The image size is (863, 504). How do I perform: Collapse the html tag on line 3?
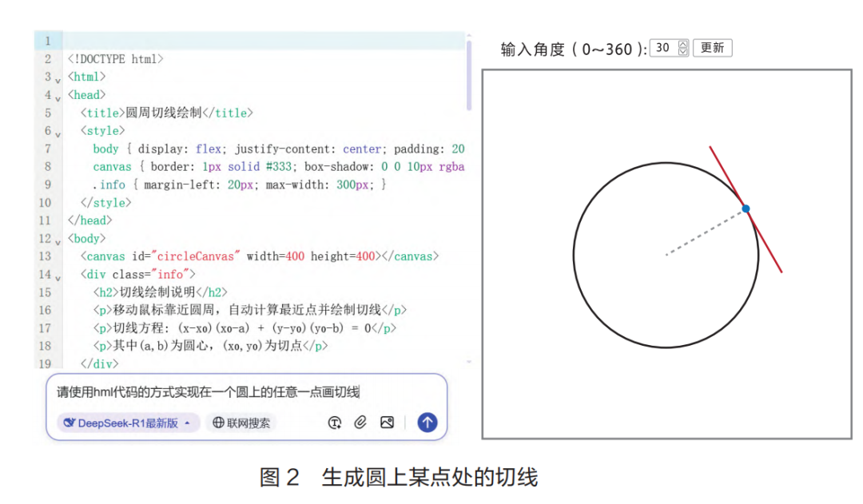pos(58,81)
